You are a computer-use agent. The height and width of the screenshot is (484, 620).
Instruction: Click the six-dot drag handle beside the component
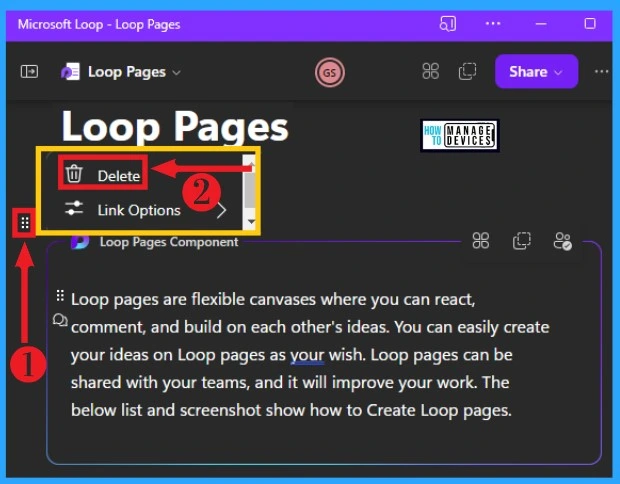25,223
